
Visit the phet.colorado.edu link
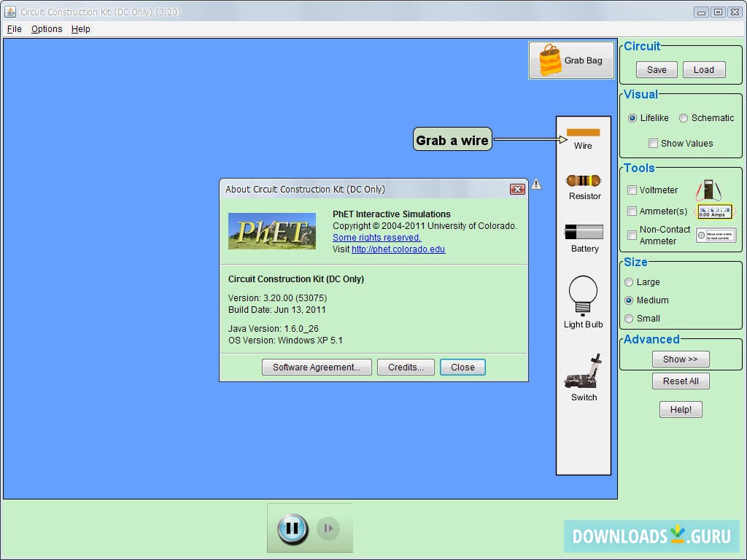(x=398, y=249)
